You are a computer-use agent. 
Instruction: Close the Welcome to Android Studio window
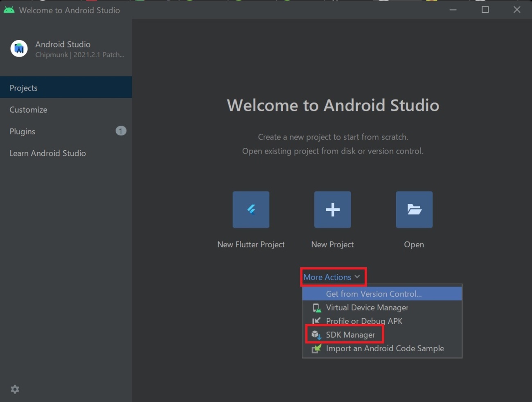pyautogui.click(x=517, y=10)
